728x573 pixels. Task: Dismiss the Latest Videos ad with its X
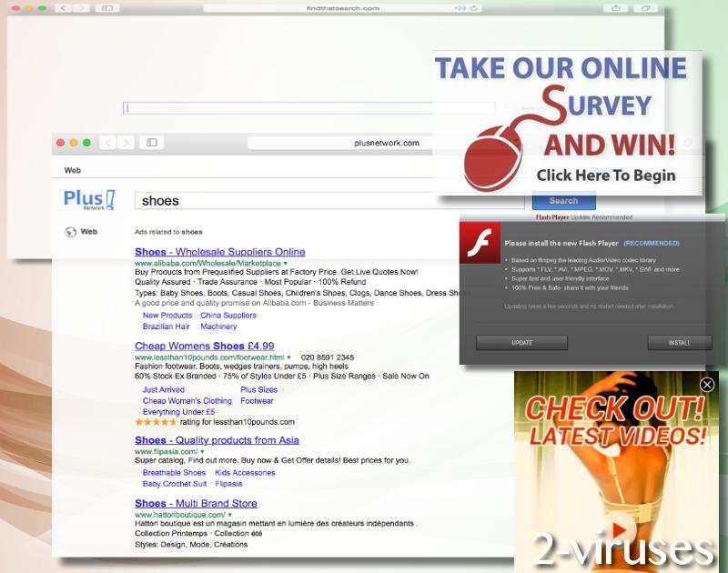(707, 387)
